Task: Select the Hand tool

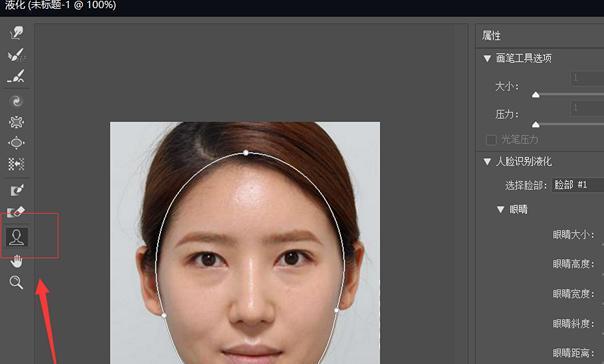Action: 16,262
